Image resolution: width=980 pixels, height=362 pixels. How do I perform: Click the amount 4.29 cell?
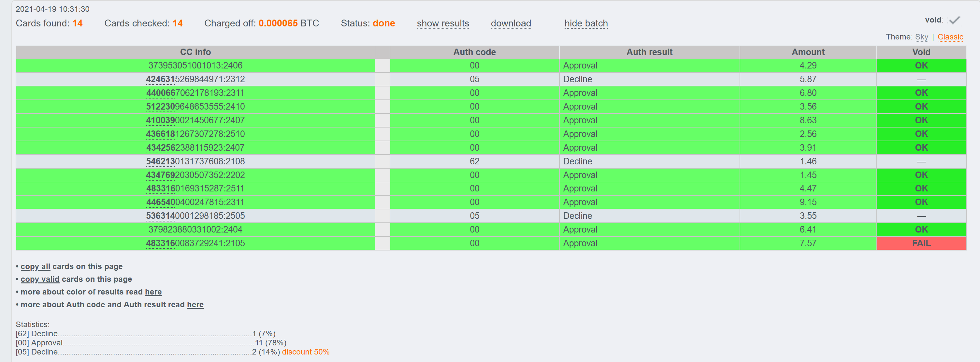(808, 66)
